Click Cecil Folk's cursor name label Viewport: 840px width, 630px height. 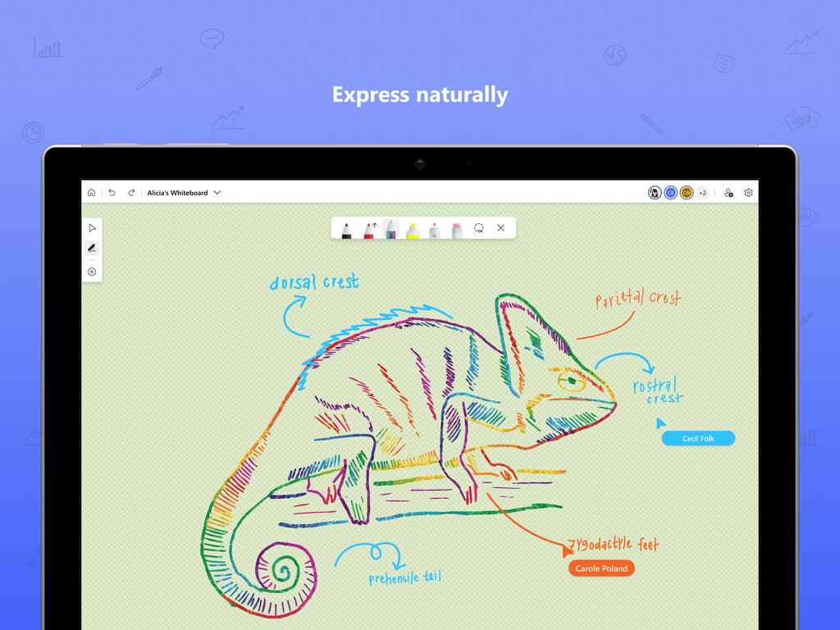pyautogui.click(x=698, y=438)
